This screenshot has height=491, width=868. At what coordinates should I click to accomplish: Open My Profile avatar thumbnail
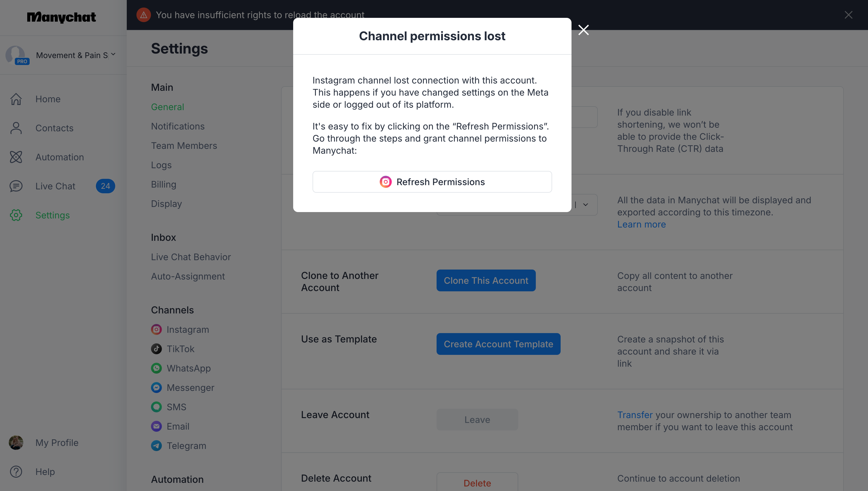pyautogui.click(x=16, y=443)
